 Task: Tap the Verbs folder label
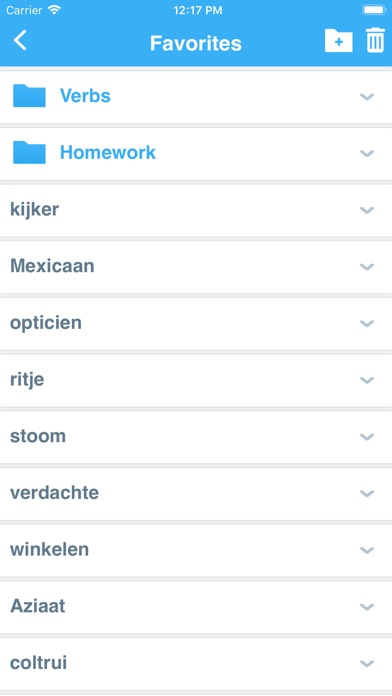coord(85,95)
